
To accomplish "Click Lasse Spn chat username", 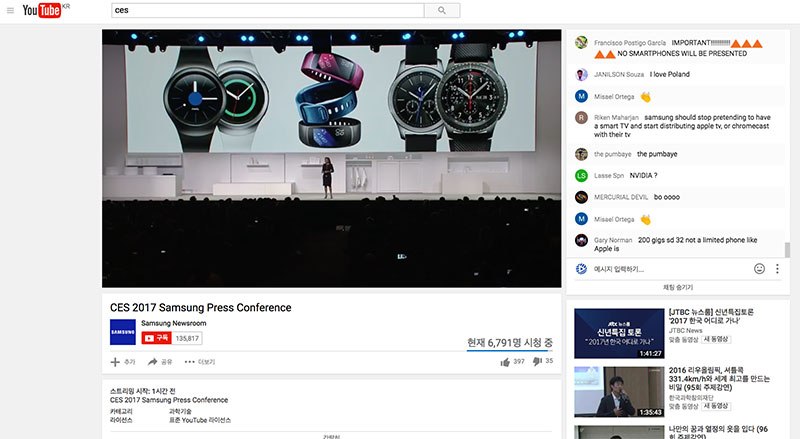I will click(x=609, y=176).
